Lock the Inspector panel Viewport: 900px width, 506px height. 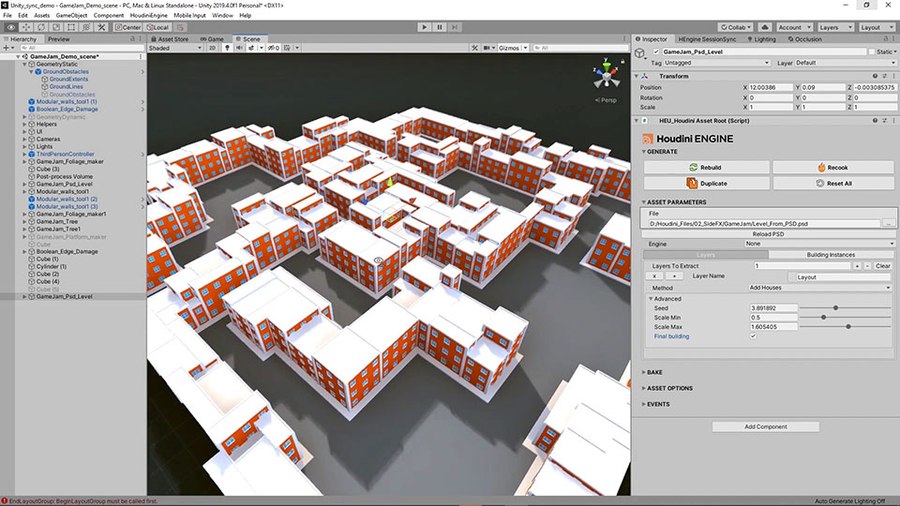886,38
